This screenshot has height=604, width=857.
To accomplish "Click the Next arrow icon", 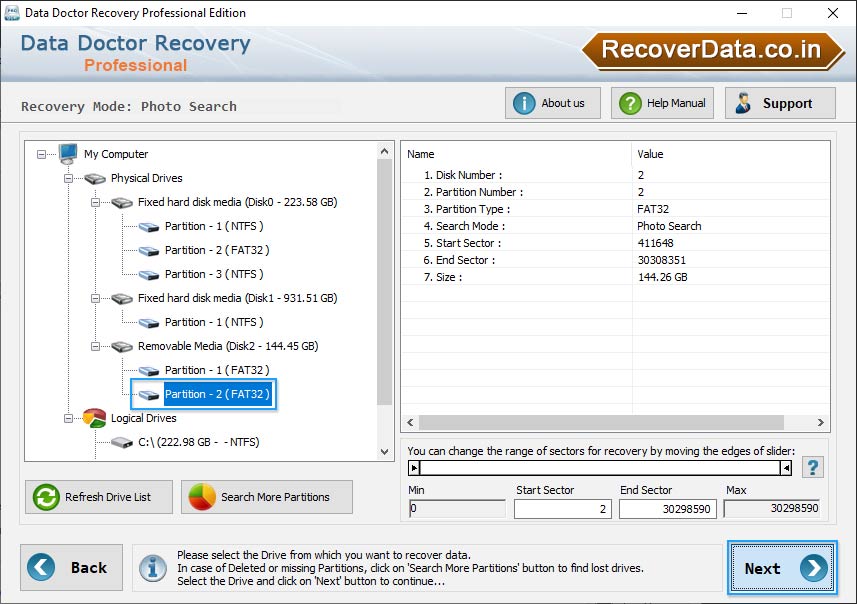I will (813, 568).
